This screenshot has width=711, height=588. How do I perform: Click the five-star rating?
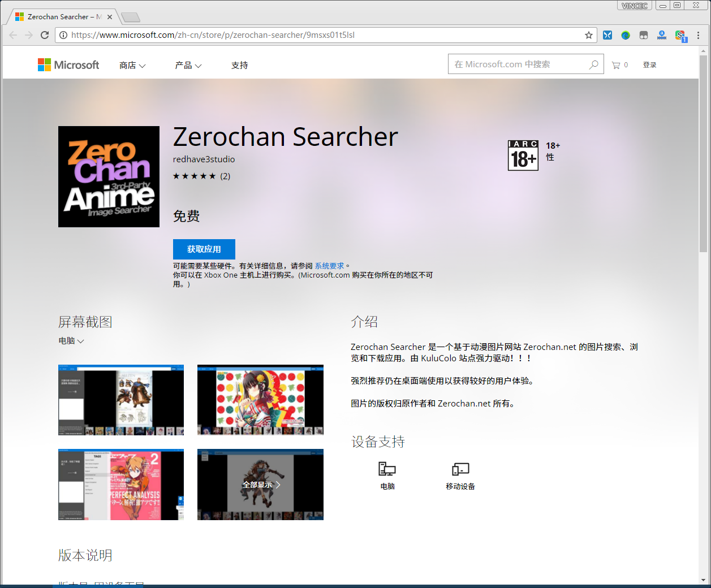(194, 176)
